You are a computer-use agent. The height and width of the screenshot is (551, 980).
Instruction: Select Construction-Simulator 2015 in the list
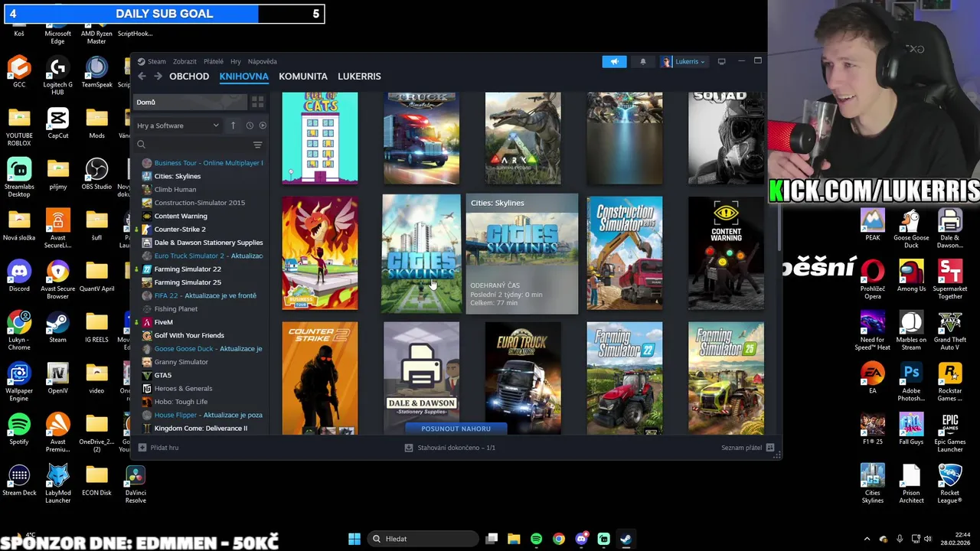coord(202,203)
